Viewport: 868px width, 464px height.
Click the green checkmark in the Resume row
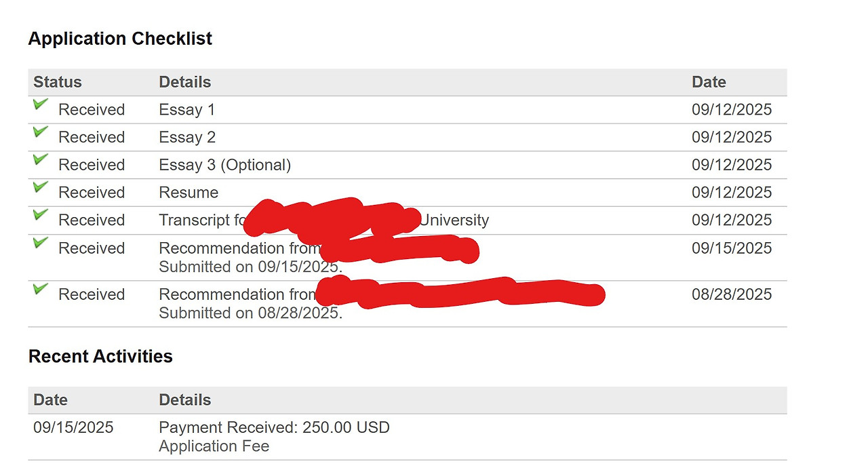[x=41, y=187]
